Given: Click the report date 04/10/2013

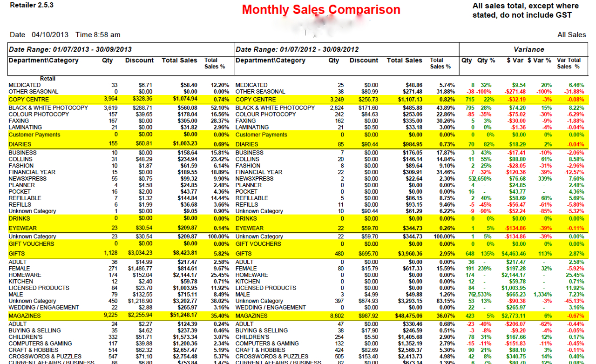Looking at the screenshot, I should tap(50, 35).
